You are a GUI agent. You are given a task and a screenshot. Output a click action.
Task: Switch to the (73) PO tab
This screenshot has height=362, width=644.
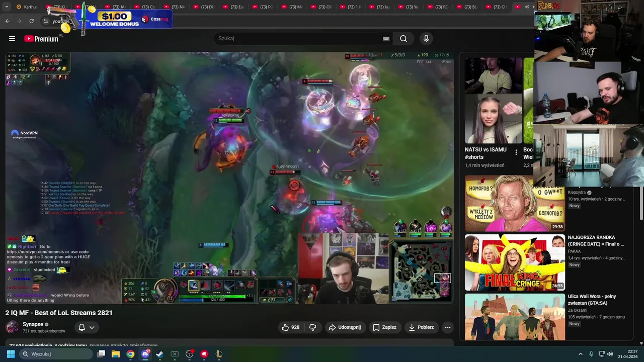pos(263,7)
